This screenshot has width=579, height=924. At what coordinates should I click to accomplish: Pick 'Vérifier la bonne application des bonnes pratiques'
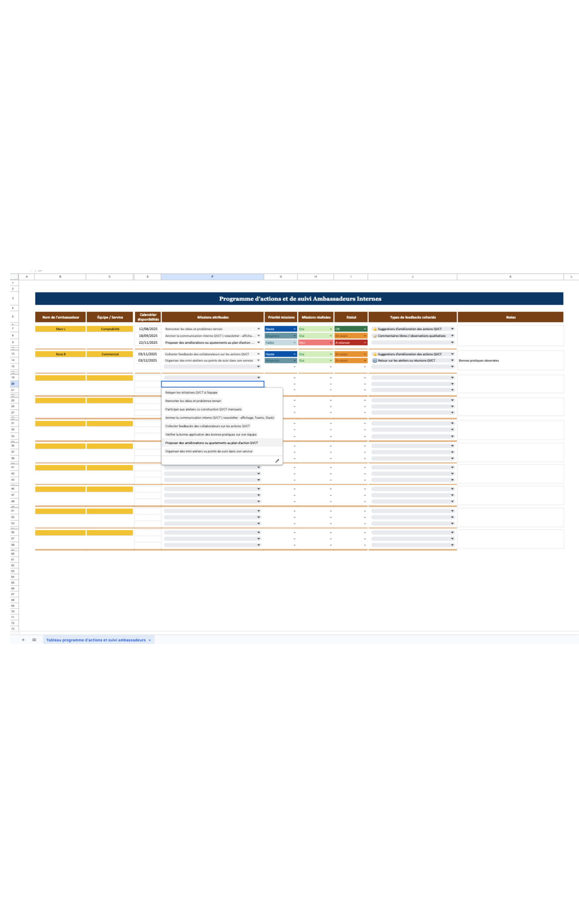pos(211,434)
